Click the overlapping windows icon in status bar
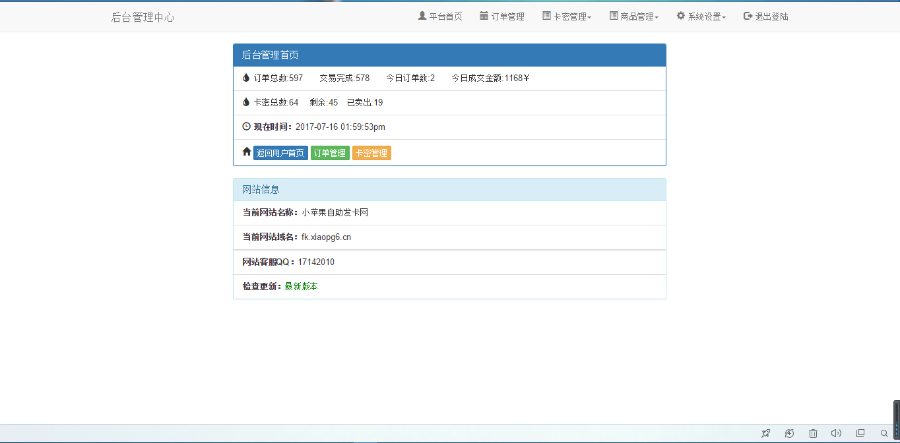900x443 pixels. coord(860,433)
